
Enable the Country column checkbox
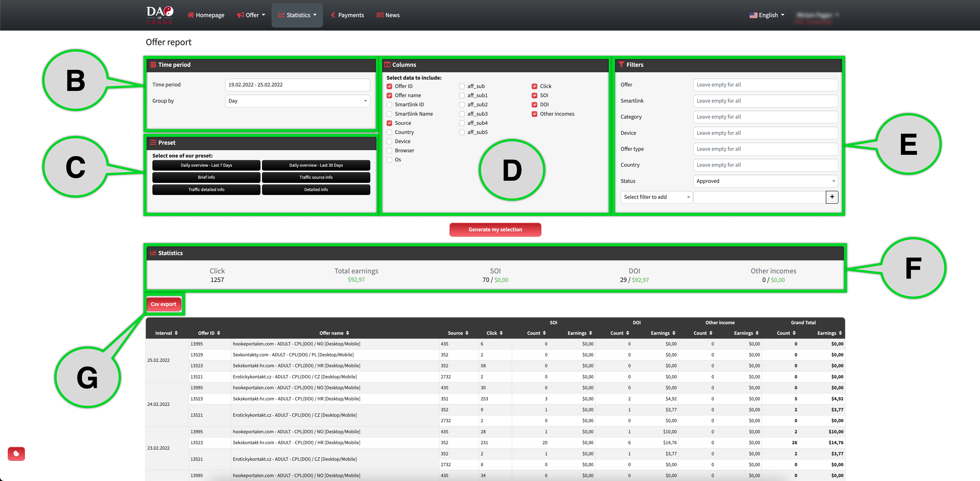pyautogui.click(x=390, y=132)
